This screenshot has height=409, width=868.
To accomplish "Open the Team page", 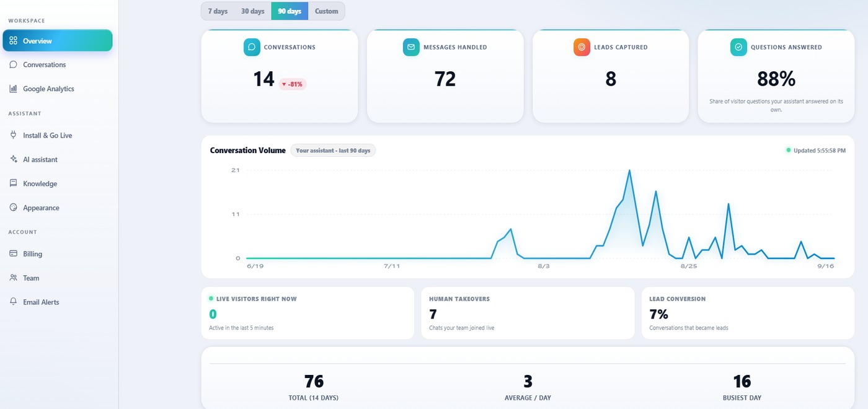I will pyautogui.click(x=58, y=278).
